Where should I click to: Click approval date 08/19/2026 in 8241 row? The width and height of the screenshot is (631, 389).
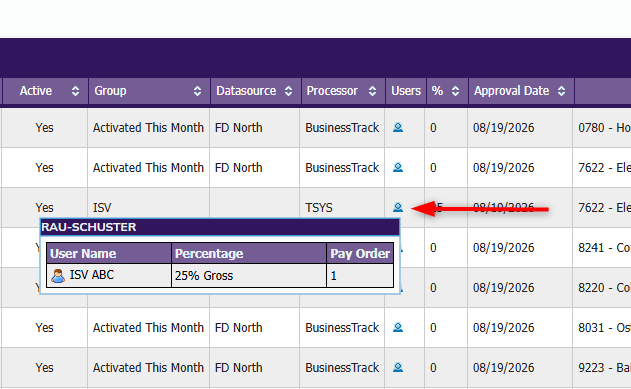pyautogui.click(x=503, y=247)
